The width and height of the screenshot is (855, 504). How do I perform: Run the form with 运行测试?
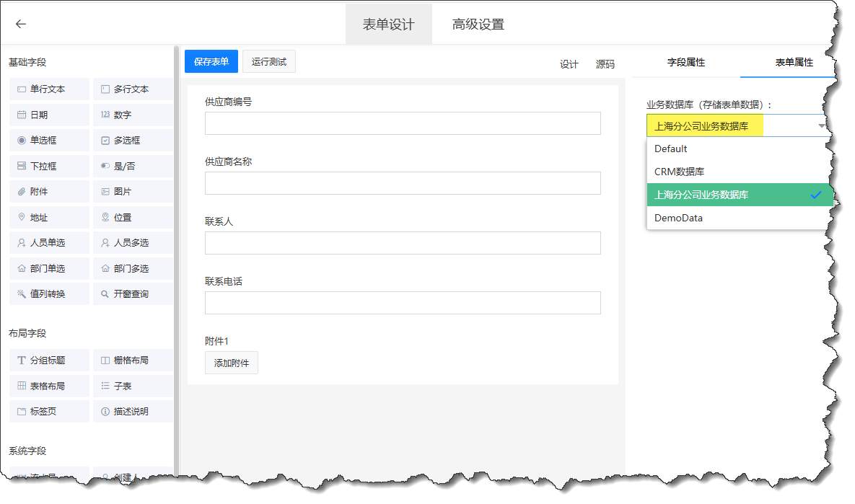tap(268, 61)
